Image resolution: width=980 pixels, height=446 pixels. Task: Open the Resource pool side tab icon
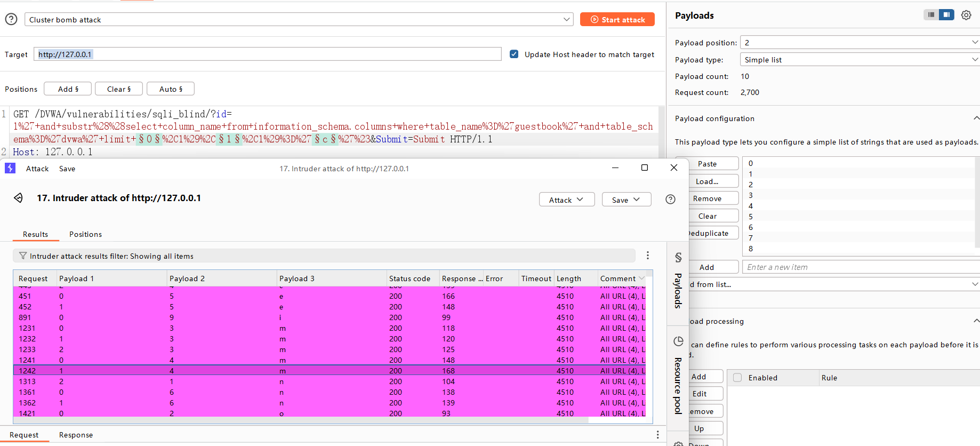pyautogui.click(x=678, y=341)
